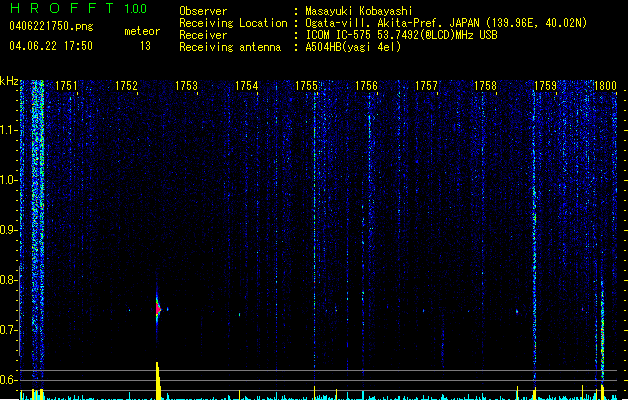Click the 1756 time marker
Viewport: 629px width, 400px height.
pyautogui.click(x=366, y=86)
